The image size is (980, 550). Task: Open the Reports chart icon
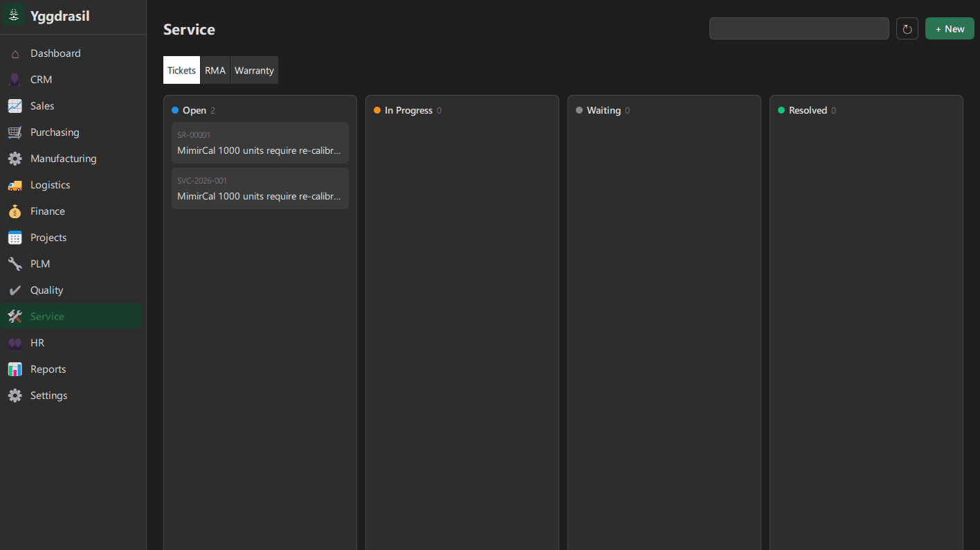pyautogui.click(x=15, y=369)
